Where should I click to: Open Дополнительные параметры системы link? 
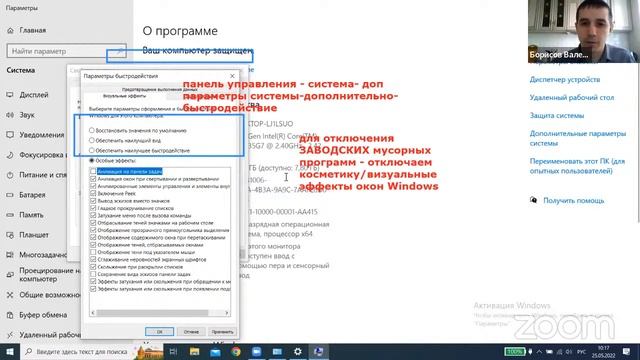578,138
